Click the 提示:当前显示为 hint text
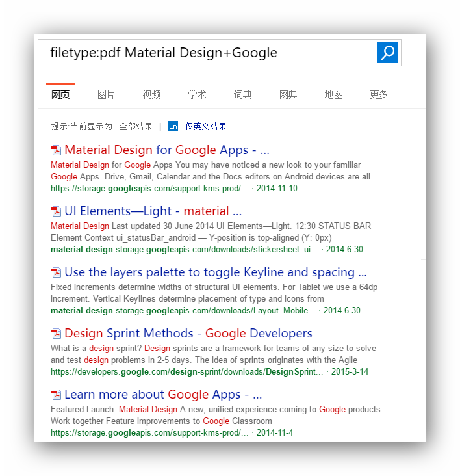 (82, 126)
